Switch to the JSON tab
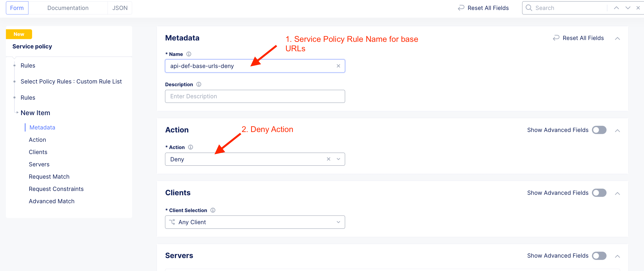Image resolution: width=644 pixels, height=271 pixels. pos(120,8)
